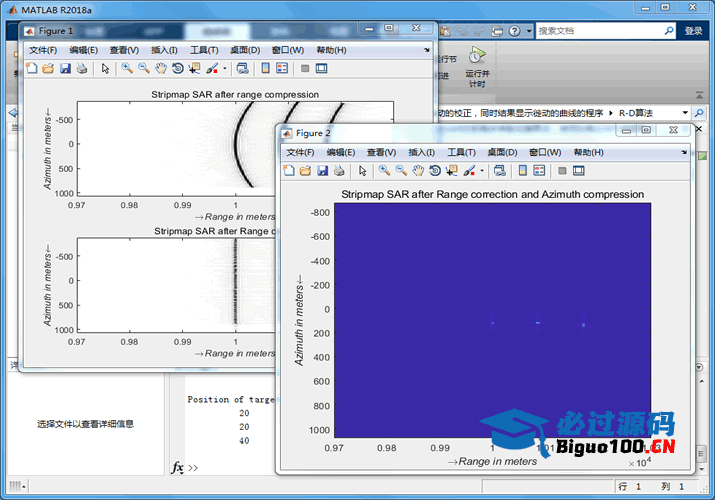Screen dimensions: 715x500
Task: Click the 登录 sign-in button
Action: pos(693,31)
